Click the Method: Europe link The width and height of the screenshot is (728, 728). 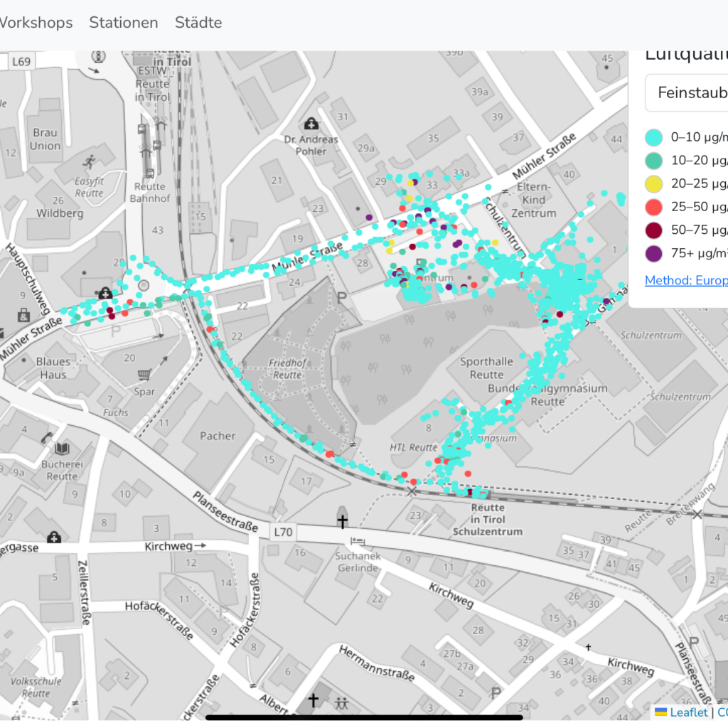pyautogui.click(x=685, y=280)
